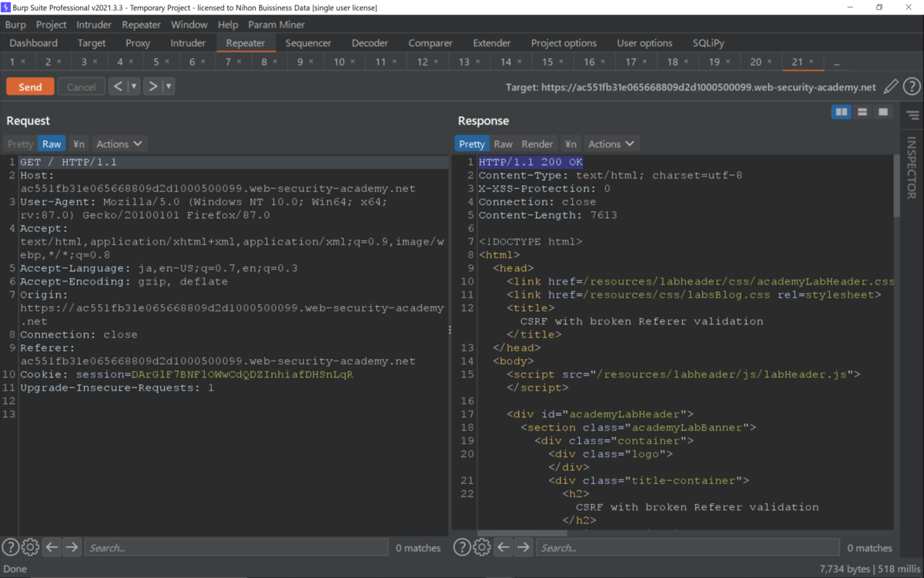Toggle \n non-printable characters in Request
The width and height of the screenshot is (924, 578).
click(x=79, y=143)
